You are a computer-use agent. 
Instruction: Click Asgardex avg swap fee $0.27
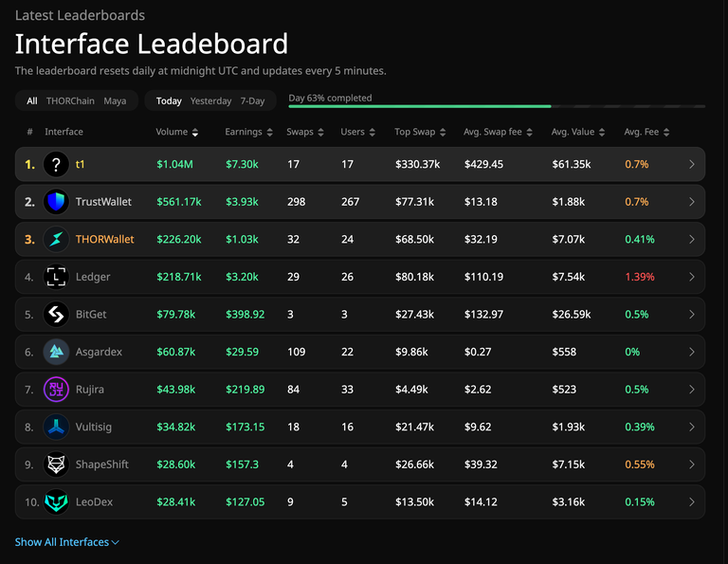coord(478,352)
